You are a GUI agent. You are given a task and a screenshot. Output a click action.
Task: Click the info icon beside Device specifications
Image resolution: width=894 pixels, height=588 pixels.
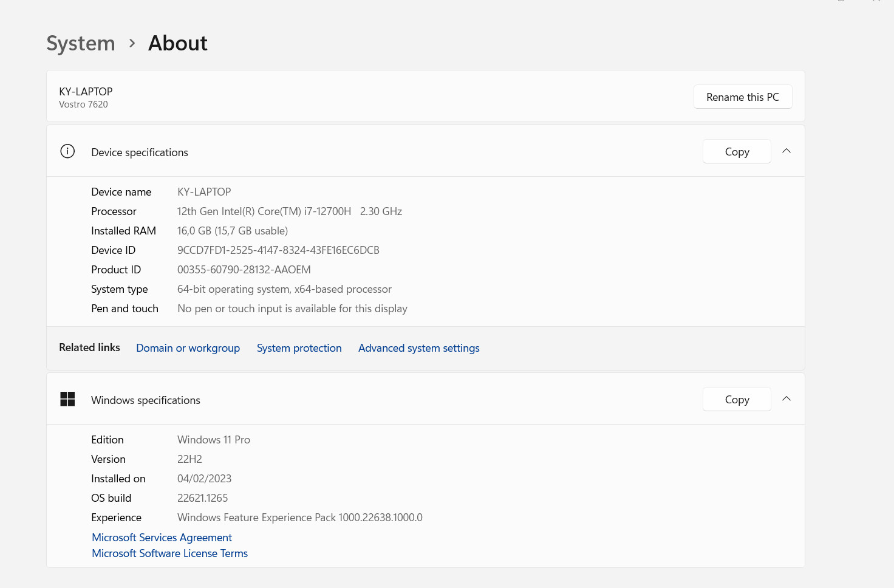[67, 151]
